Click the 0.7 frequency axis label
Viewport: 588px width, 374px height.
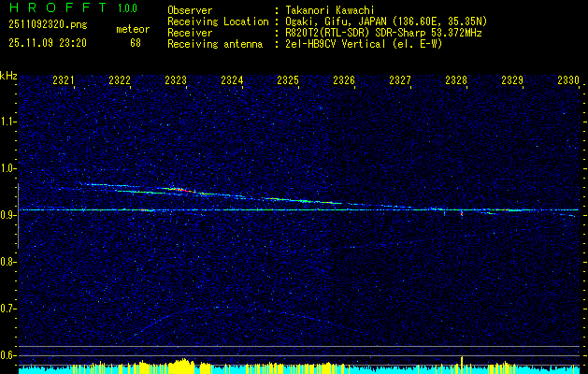tap(8, 309)
